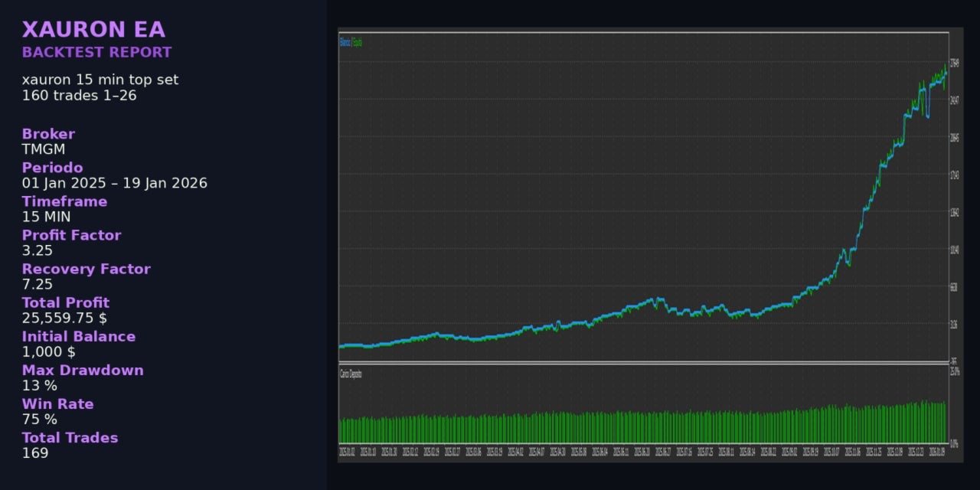The width and height of the screenshot is (980, 490).
Task: Click the Recovery Factor heading
Action: [86, 269]
